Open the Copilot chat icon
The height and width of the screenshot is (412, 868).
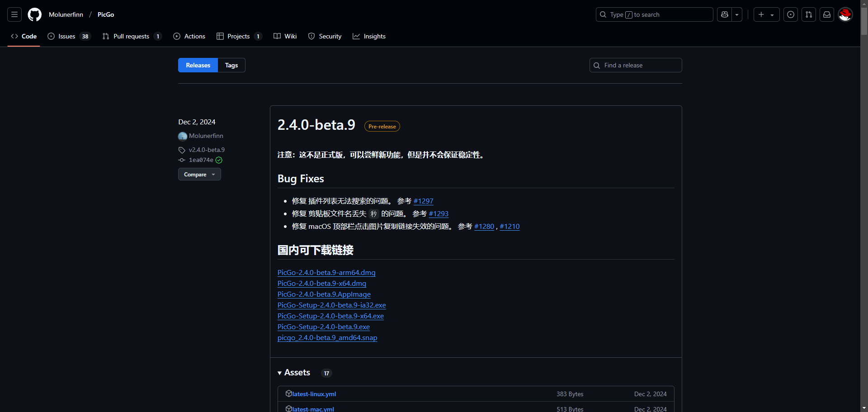tap(725, 14)
